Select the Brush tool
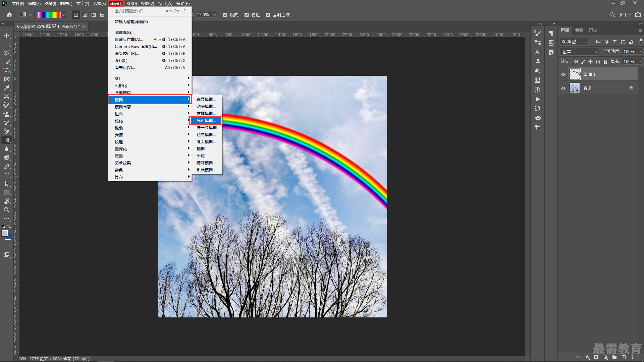The height and width of the screenshot is (362, 644). (x=7, y=105)
